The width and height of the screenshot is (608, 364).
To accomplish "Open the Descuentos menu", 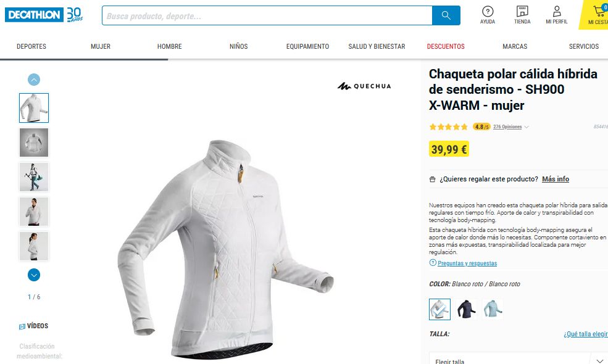I will click(446, 46).
